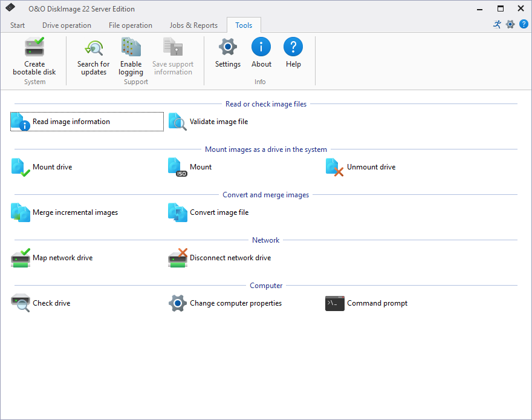Image resolution: width=532 pixels, height=420 pixels.
Task: Open the Jobs & Reports tab
Action: [193, 25]
